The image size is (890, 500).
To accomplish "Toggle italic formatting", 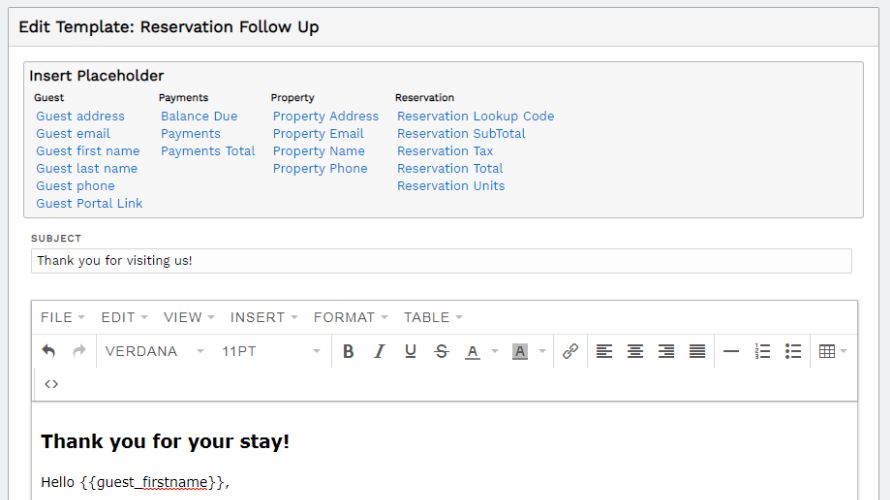I will point(379,351).
